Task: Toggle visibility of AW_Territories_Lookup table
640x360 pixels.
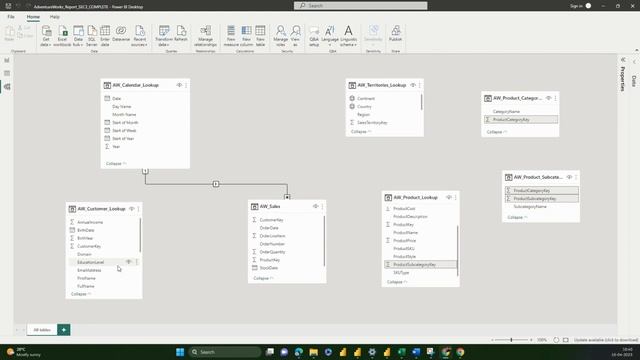Action: (x=413, y=85)
